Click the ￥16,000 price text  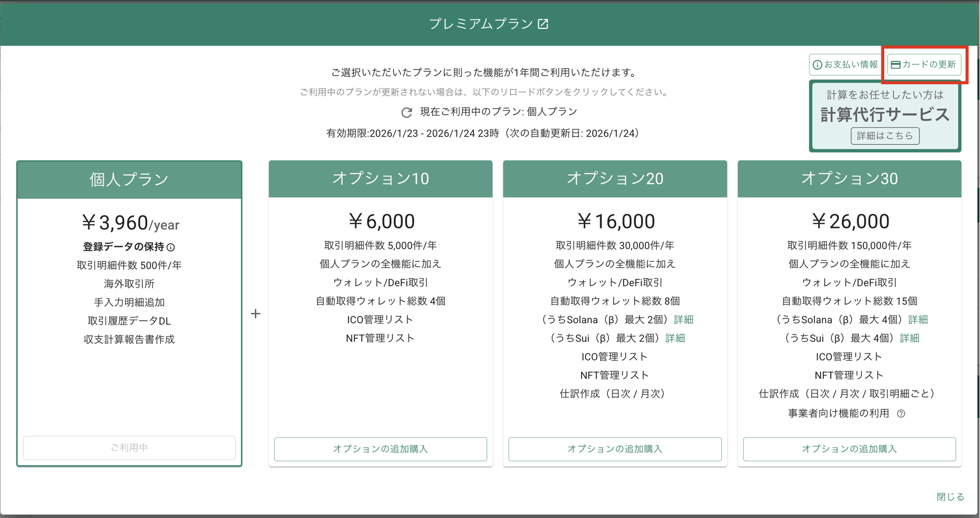tap(615, 222)
